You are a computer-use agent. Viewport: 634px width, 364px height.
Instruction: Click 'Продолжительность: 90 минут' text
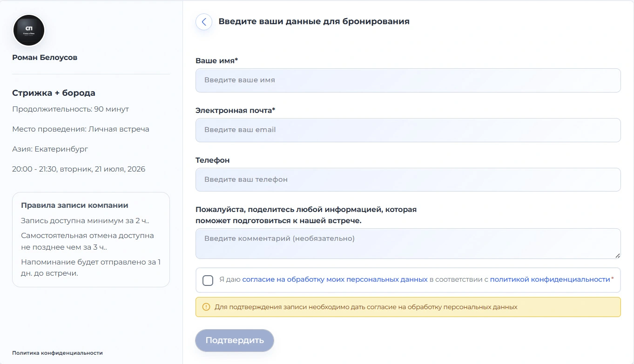click(x=70, y=109)
